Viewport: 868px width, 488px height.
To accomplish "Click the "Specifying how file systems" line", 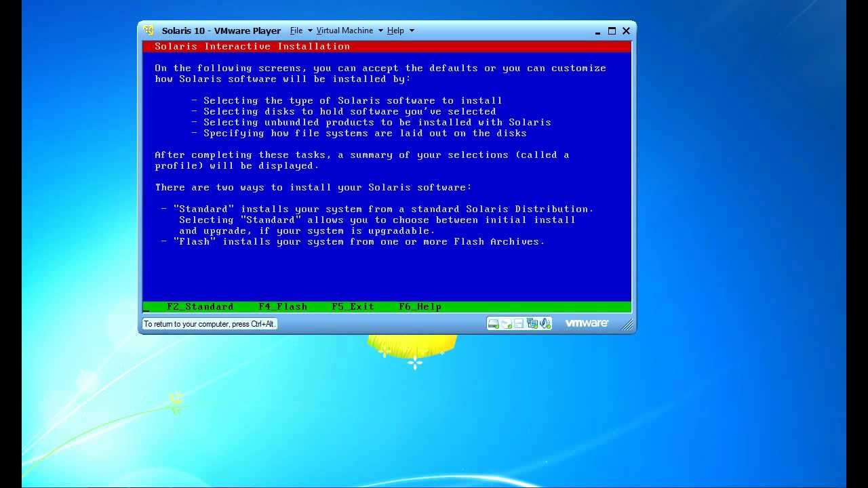I will click(359, 133).
